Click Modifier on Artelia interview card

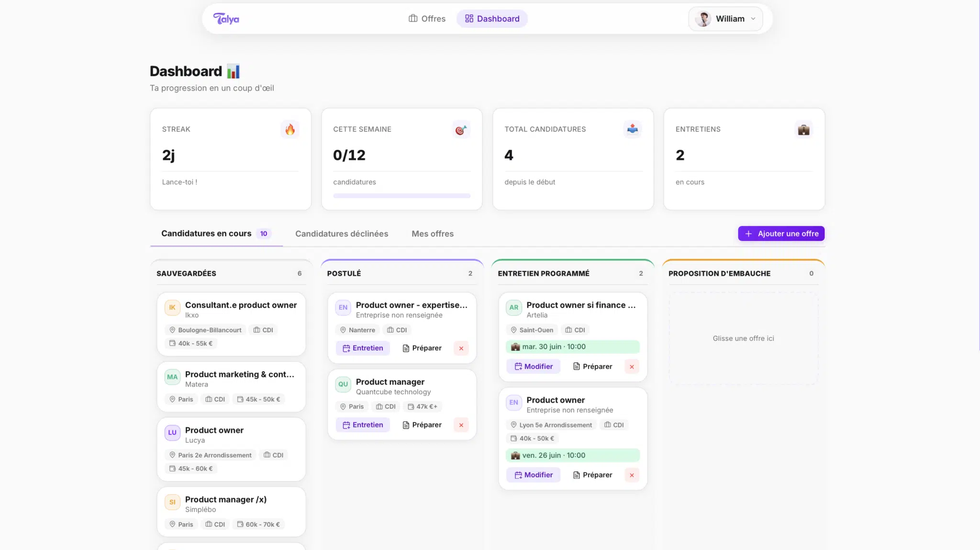pyautogui.click(x=534, y=366)
